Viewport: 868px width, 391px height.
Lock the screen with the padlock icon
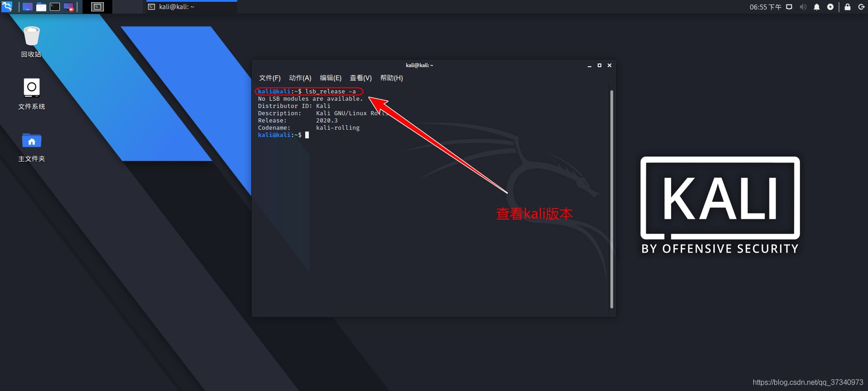coord(847,7)
